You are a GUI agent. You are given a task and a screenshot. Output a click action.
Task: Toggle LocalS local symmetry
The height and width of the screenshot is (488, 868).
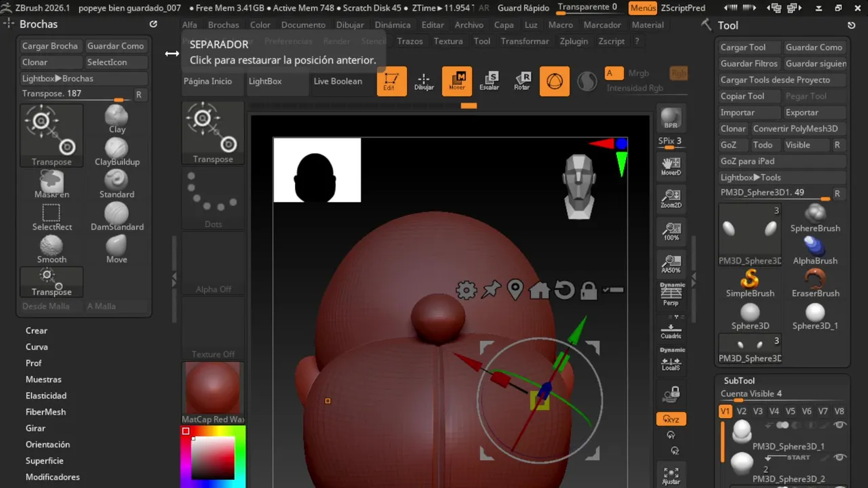671,360
